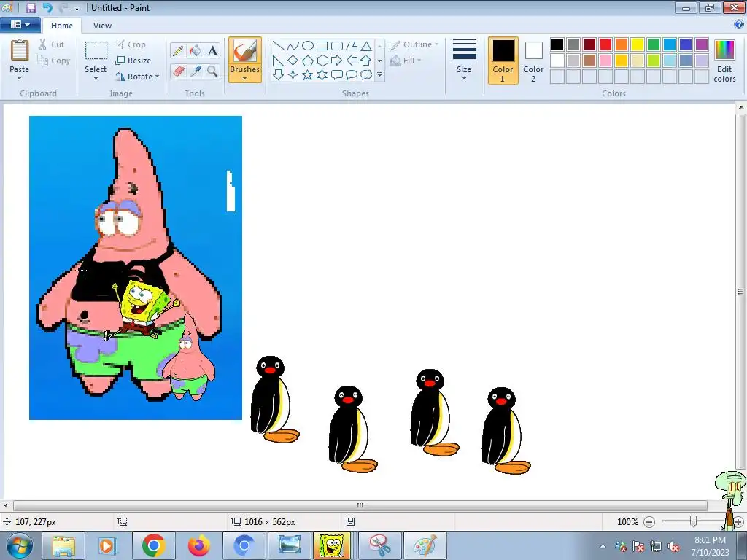Open Firefox from taskbar
The width and height of the screenshot is (747, 560).
point(198,545)
